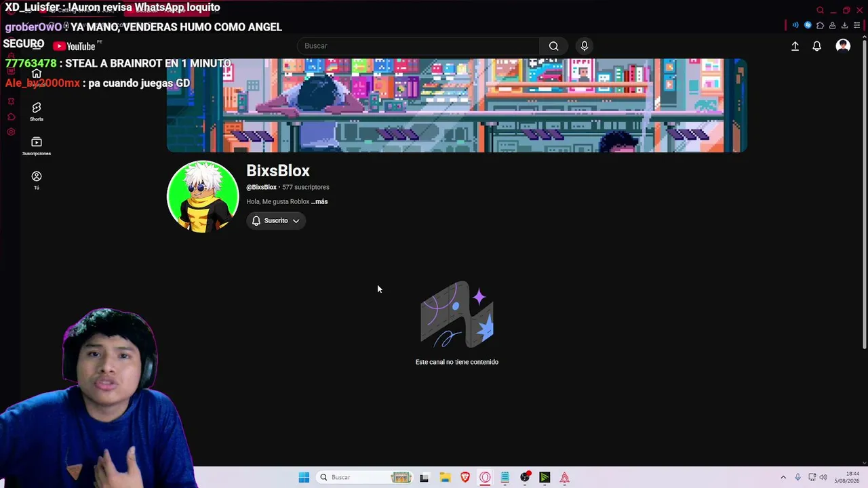Viewport: 868px width, 488px height.
Task: Open the browser profile icon in toolbar
Action: click(x=832, y=26)
